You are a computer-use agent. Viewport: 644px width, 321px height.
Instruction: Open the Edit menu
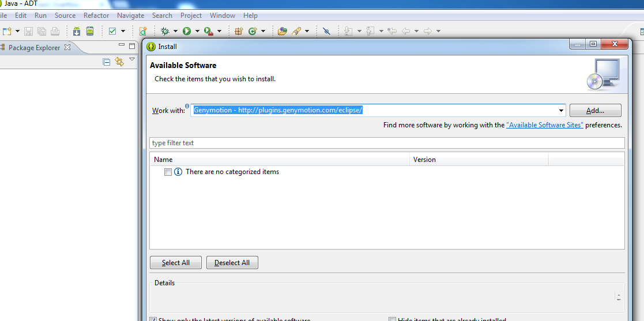point(21,16)
